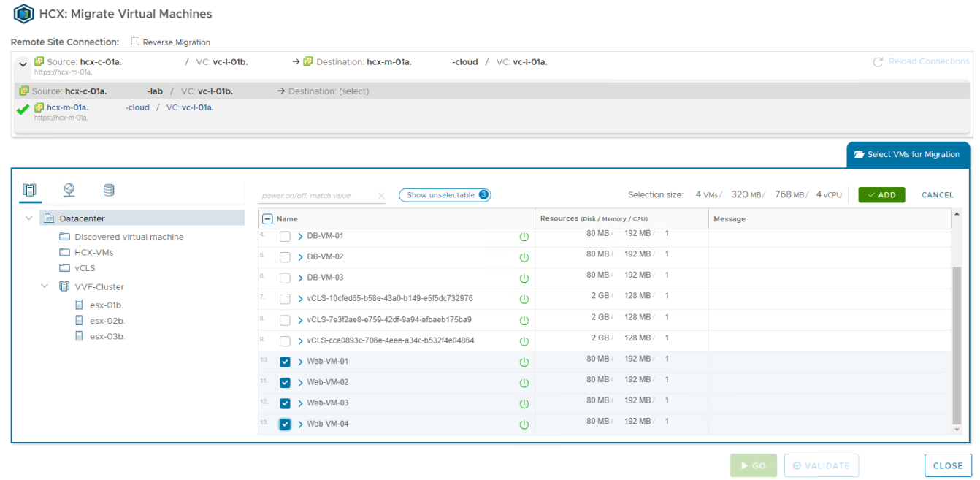980x480 pixels.
Task: Click the esx-01b. host icon
Action: (x=80, y=305)
